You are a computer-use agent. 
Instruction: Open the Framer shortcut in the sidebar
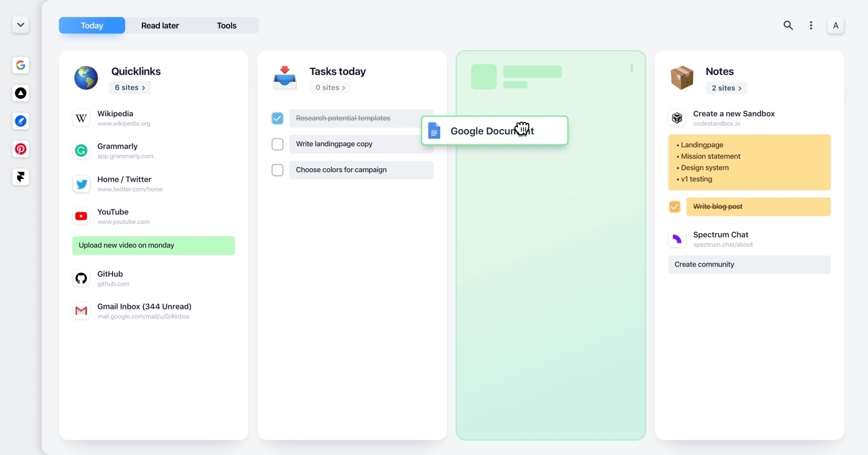point(21,177)
